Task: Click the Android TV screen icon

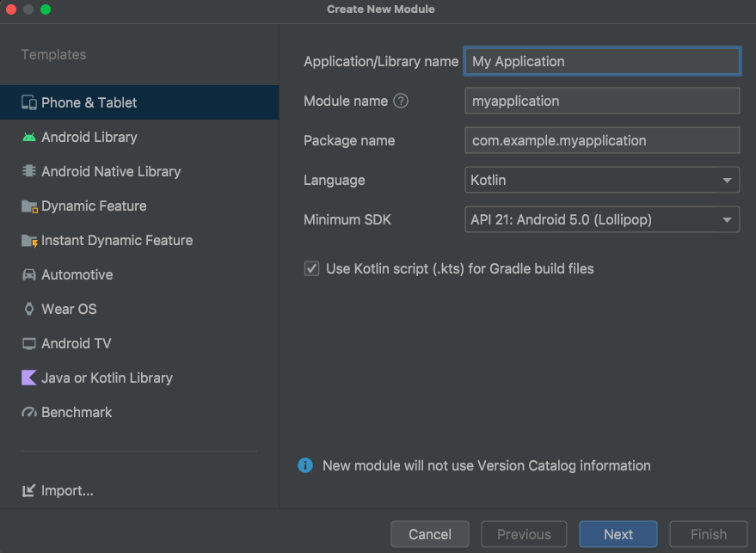Action: pyautogui.click(x=29, y=344)
